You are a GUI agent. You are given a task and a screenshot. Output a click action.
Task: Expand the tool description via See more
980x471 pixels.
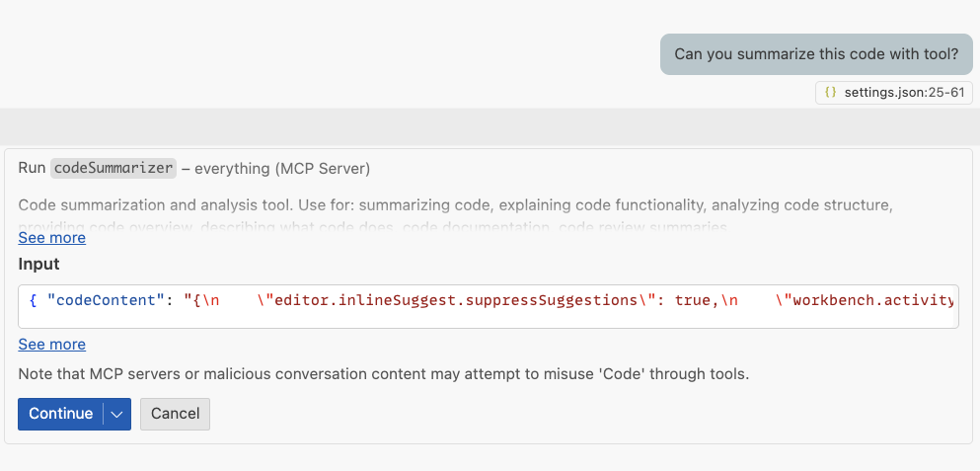click(x=51, y=238)
